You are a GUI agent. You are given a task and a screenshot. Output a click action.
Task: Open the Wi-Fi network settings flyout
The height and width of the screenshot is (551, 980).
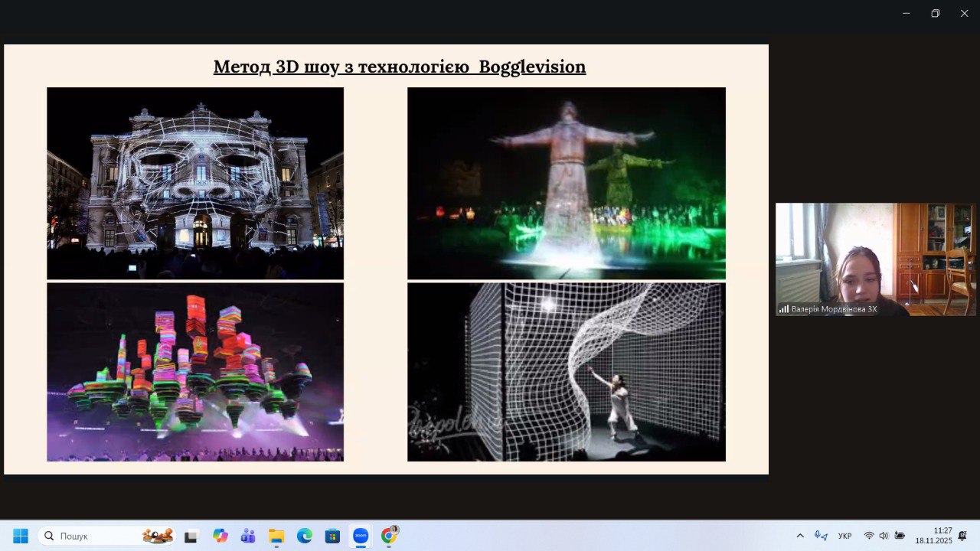pos(869,536)
